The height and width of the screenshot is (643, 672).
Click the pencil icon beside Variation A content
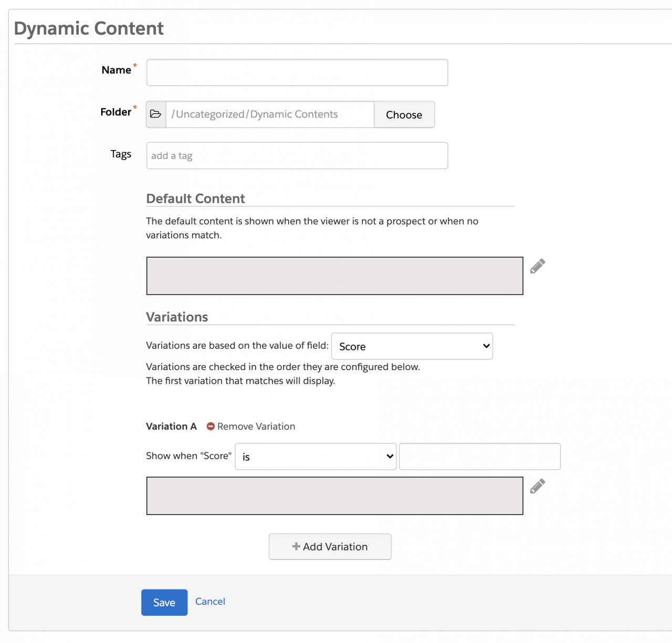(x=537, y=486)
